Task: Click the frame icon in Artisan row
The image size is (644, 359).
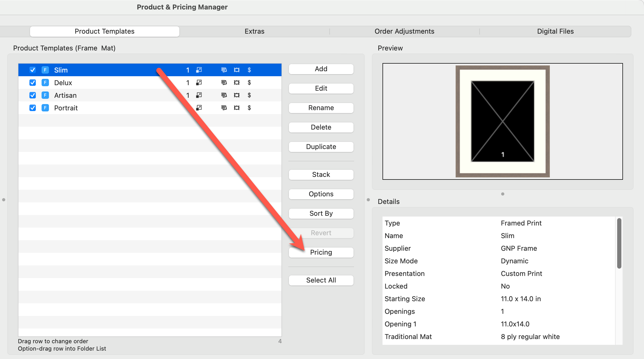Action: tap(237, 95)
